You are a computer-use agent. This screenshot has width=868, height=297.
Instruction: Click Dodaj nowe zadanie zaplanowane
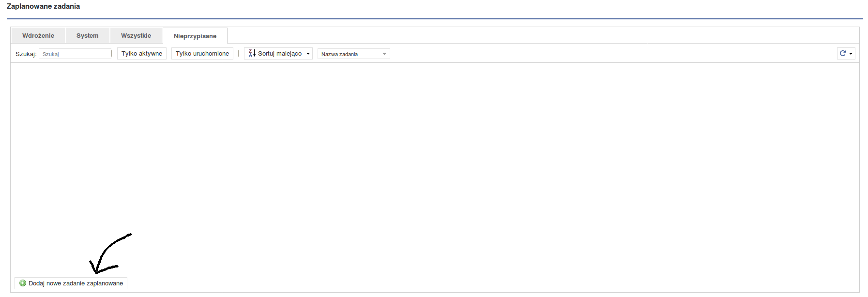71,283
